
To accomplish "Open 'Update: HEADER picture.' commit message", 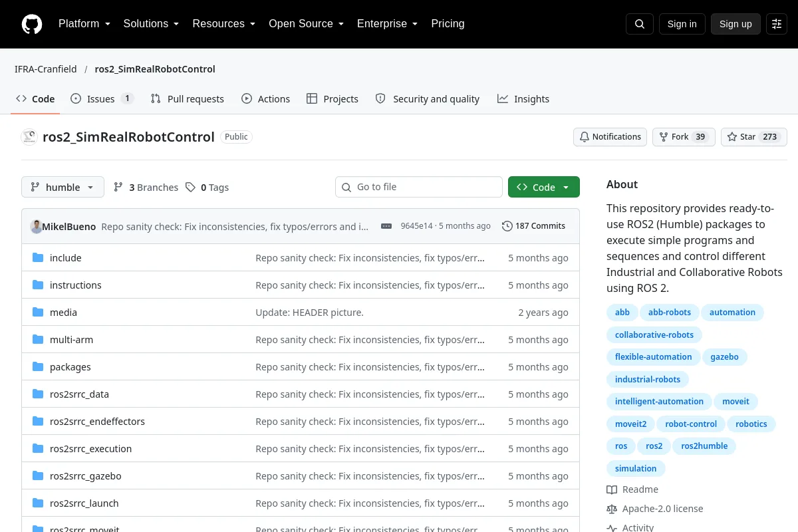I will pyautogui.click(x=309, y=313).
